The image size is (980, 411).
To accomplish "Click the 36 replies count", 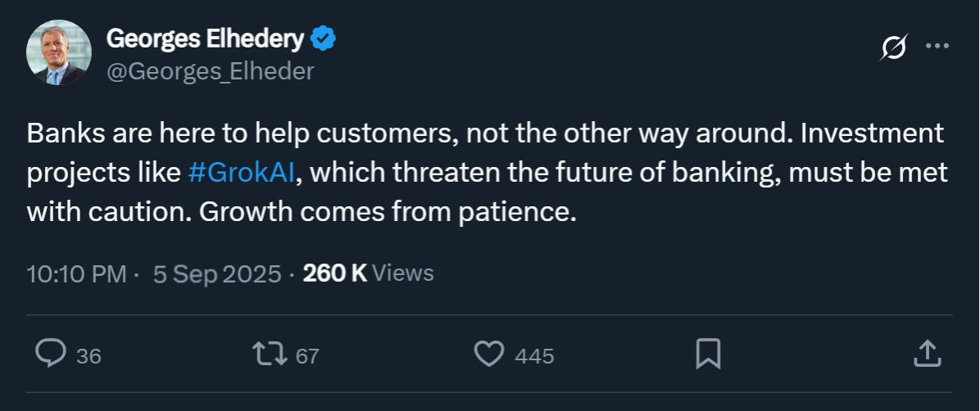I will [x=88, y=356].
